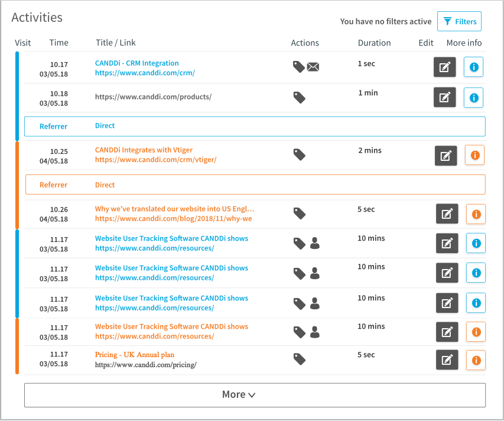The image size is (504, 421).
Task: Open https://www.canddi.com/products/ link
Action: tap(153, 97)
